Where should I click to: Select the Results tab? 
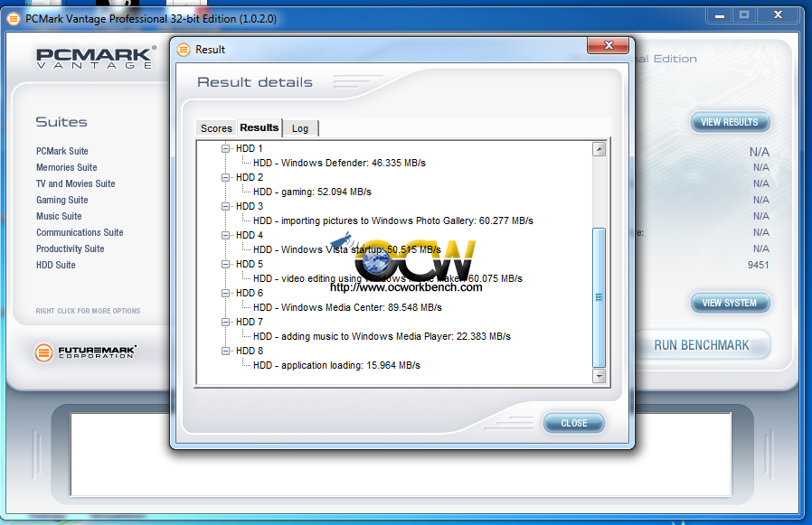260,127
